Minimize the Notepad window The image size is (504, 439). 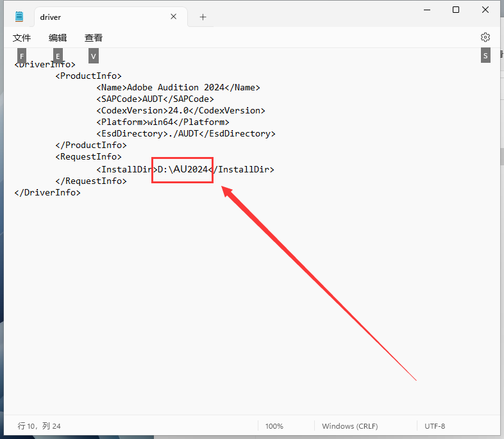point(427,10)
